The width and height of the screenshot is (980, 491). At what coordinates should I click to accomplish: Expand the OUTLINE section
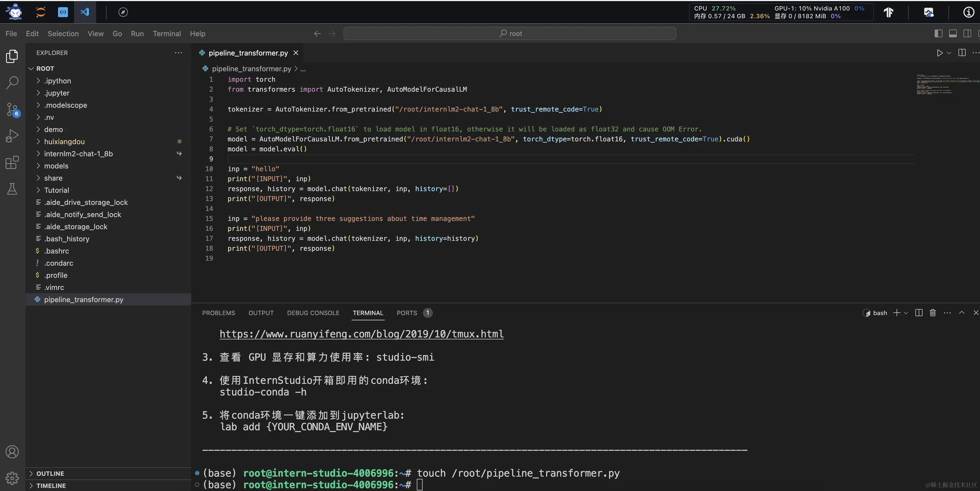tap(50, 473)
